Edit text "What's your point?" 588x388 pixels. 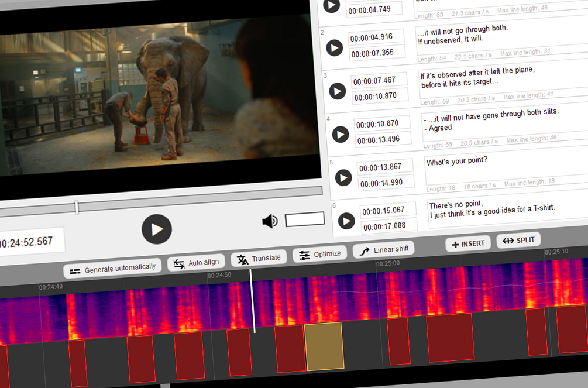click(506, 166)
